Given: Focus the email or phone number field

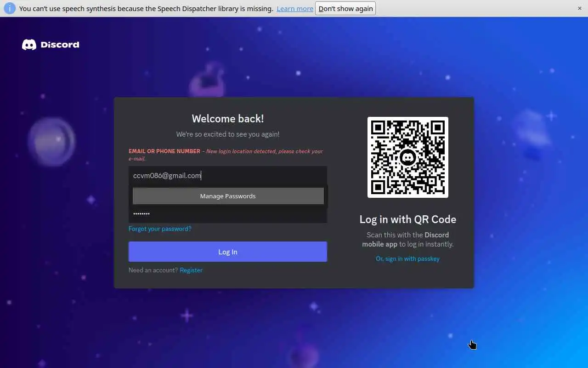Looking at the screenshot, I should [x=228, y=176].
